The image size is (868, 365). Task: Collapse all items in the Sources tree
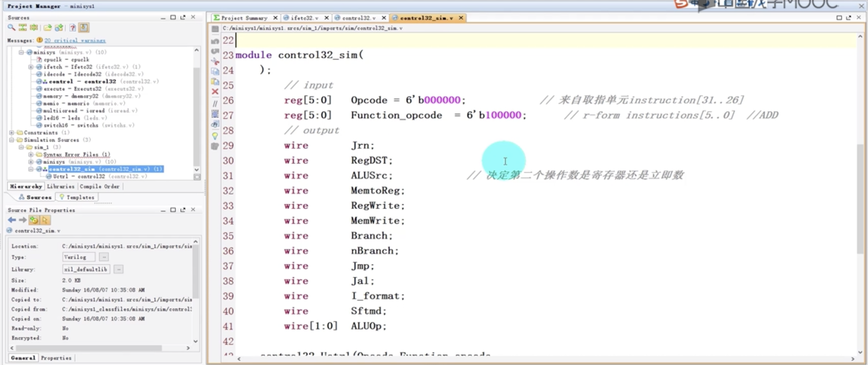22,27
